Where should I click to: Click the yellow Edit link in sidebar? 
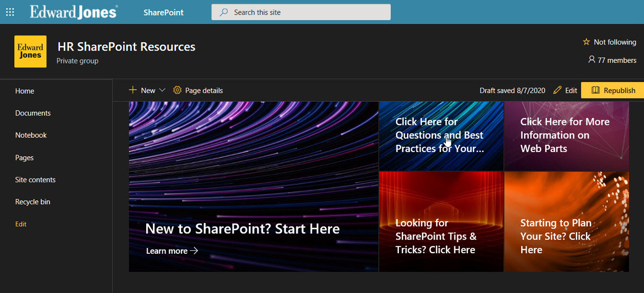coord(21,224)
